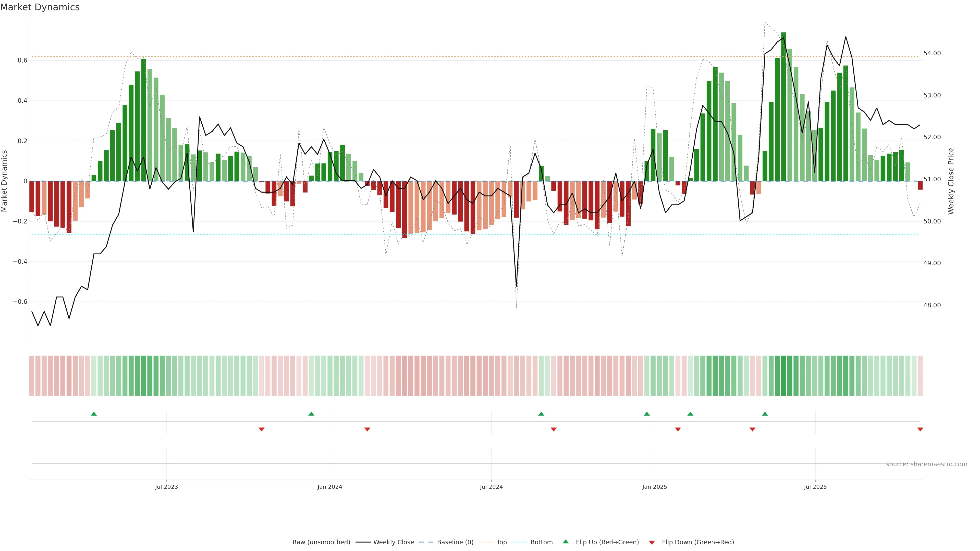
Task: Click the 54.00 price axis tick label
Action: [932, 53]
